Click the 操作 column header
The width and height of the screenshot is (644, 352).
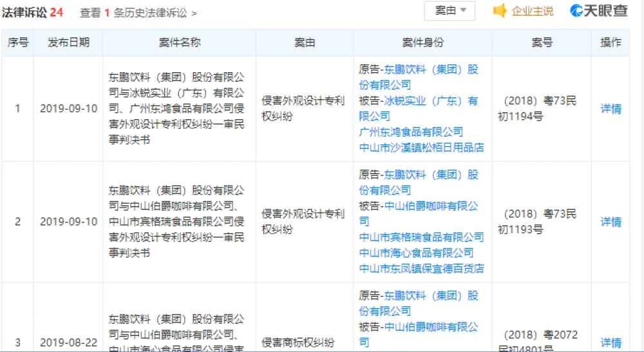point(611,43)
